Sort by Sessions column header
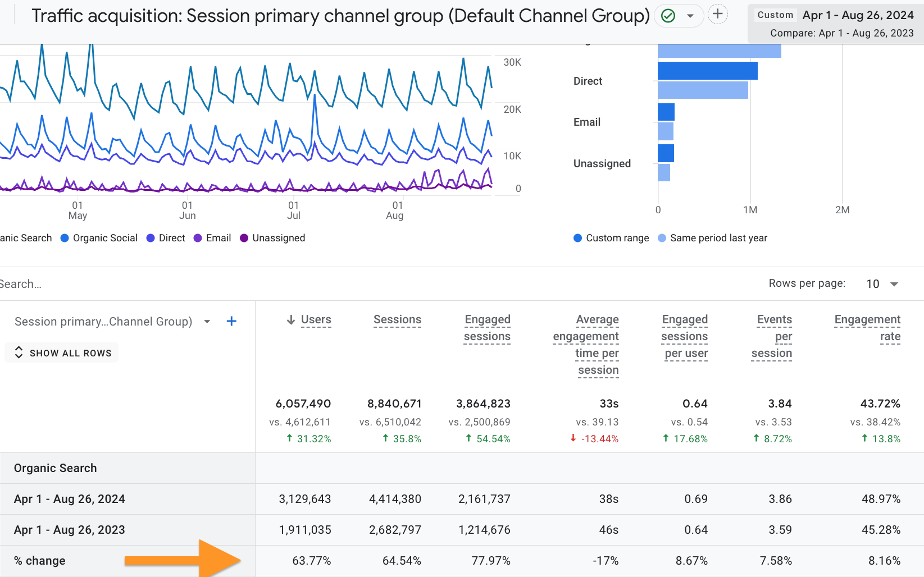This screenshot has height=577, width=924. (397, 320)
